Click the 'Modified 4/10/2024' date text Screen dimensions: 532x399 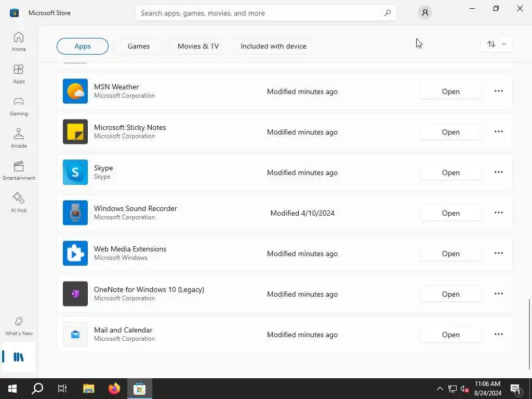pyautogui.click(x=302, y=213)
